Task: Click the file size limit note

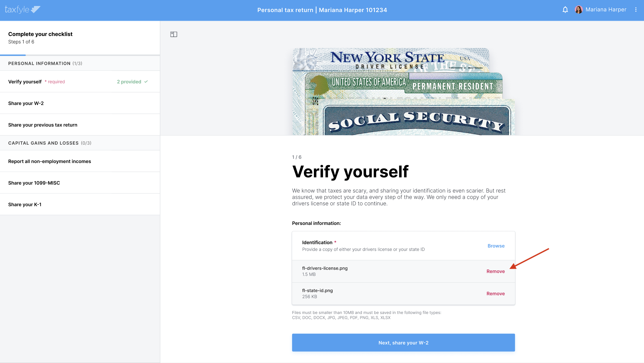Action: pos(367,315)
